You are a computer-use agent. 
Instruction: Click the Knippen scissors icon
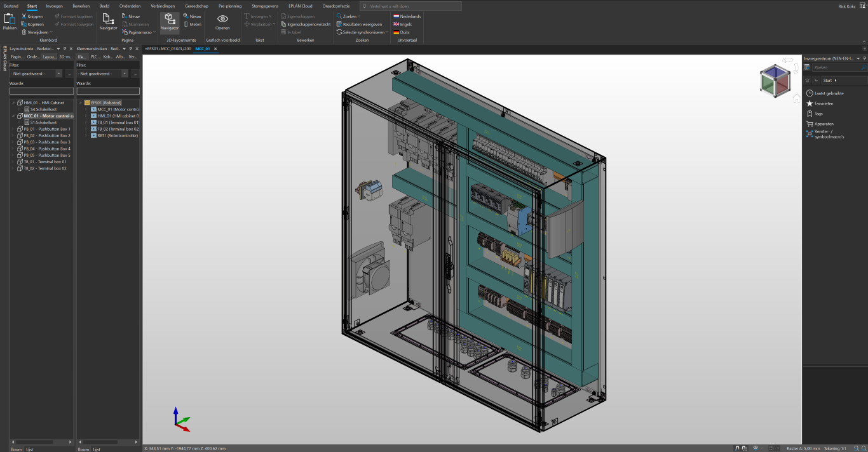(24, 15)
